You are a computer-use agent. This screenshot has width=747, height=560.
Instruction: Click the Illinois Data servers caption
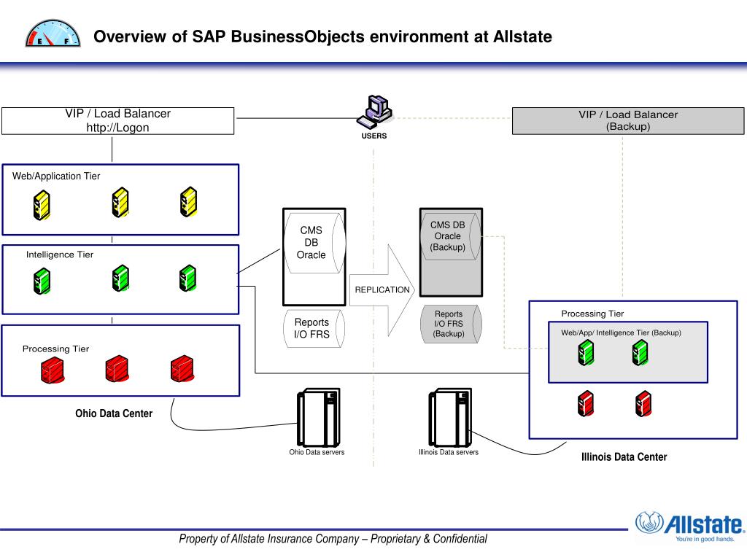(449, 452)
